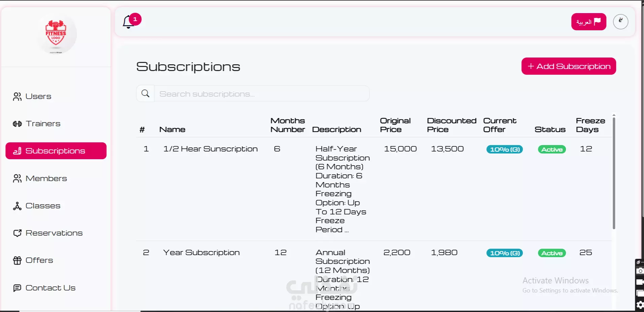Click the Offers gift icon
Image resolution: width=644 pixels, height=312 pixels.
pyautogui.click(x=17, y=261)
